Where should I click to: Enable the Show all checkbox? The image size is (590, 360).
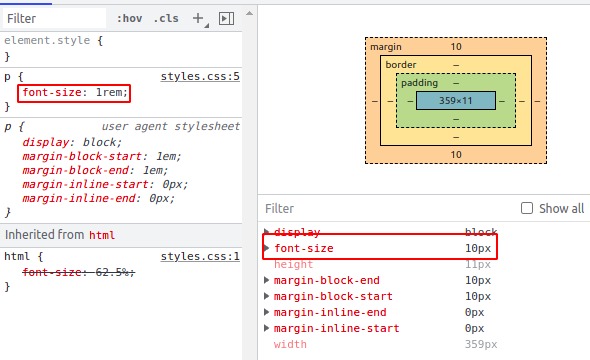coord(527,208)
